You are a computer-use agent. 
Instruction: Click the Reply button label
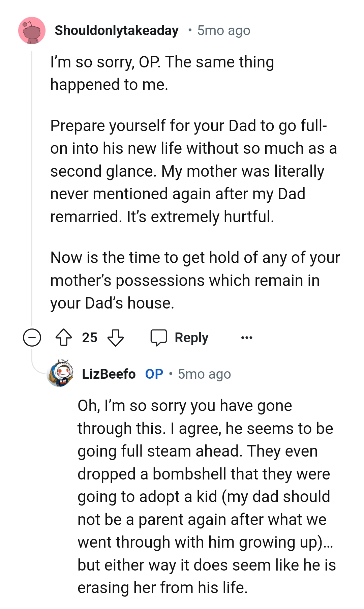191,338
